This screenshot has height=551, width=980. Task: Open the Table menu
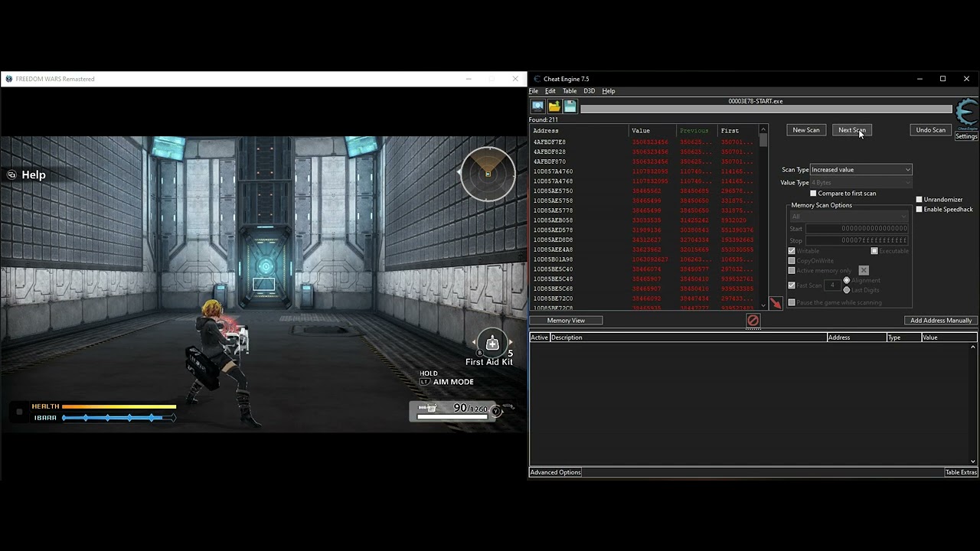coord(570,91)
